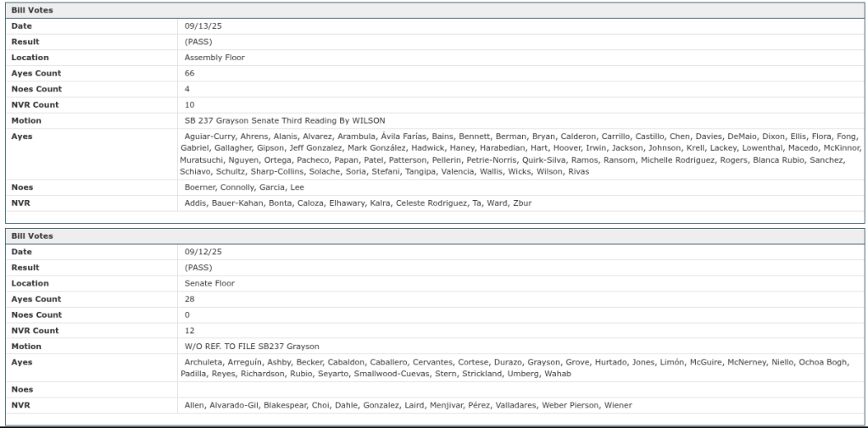
Task: Click the name Archuleta in Ayes list
Action: [204, 363]
